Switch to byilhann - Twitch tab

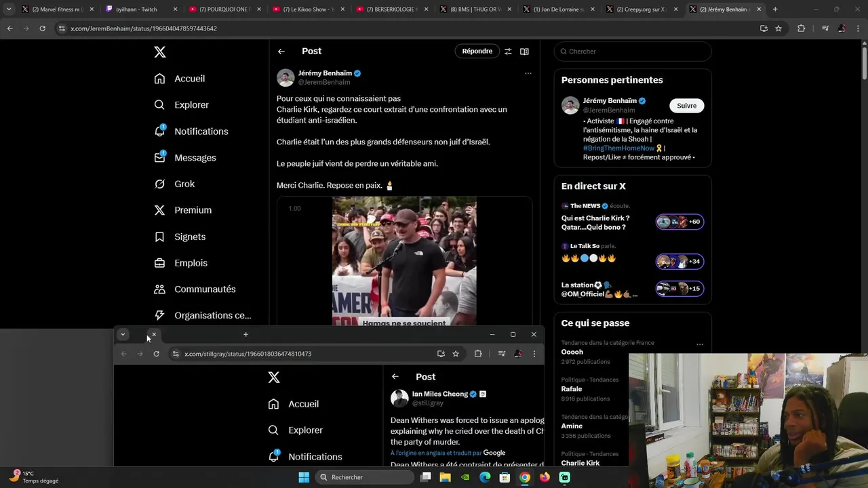[140, 9]
